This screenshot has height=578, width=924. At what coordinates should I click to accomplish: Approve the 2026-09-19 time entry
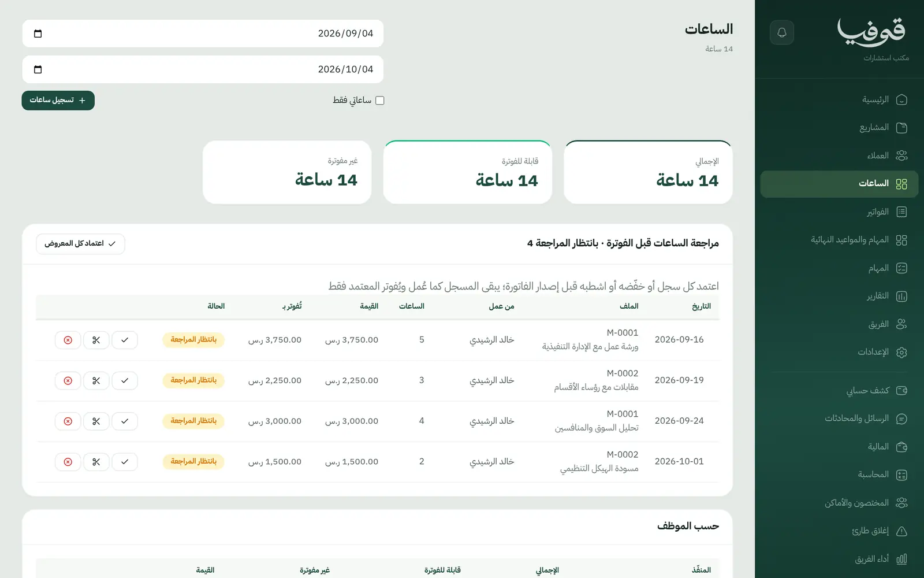(x=125, y=380)
